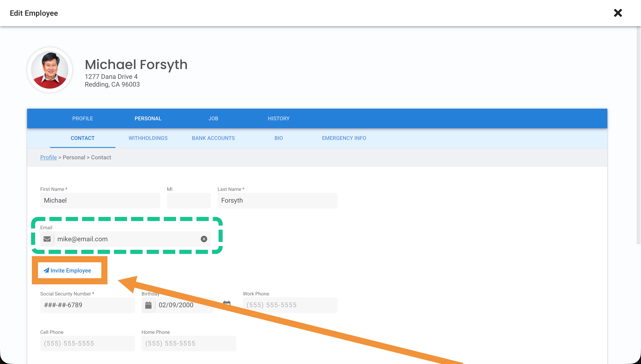Click the paper plane Invite icon
Image resolution: width=641 pixels, height=364 pixels.
(x=46, y=270)
